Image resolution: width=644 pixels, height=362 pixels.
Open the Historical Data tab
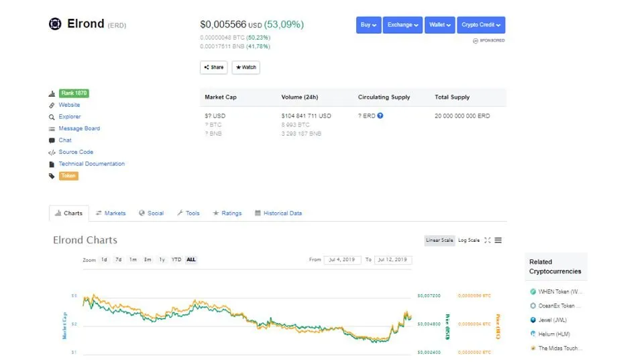click(278, 213)
